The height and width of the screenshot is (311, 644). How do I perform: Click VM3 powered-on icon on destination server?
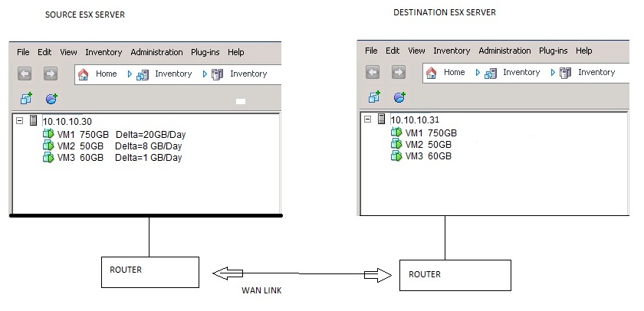(396, 155)
